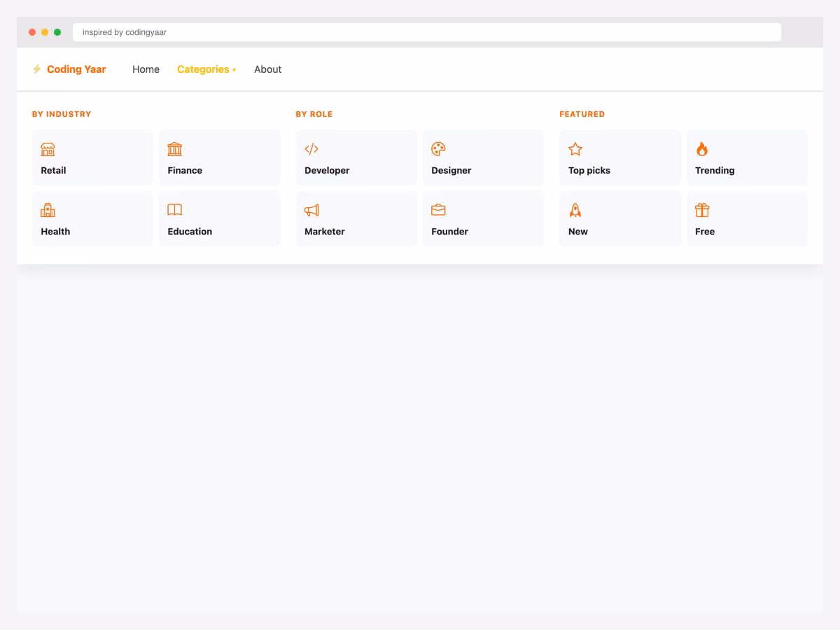Viewport: 840px width, 630px height.
Task: Click the Top picks star icon
Action: pos(575,149)
